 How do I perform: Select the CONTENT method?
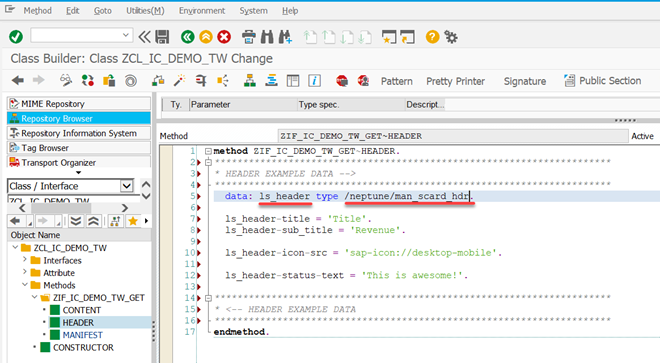pyautogui.click(x=82, y=310)
